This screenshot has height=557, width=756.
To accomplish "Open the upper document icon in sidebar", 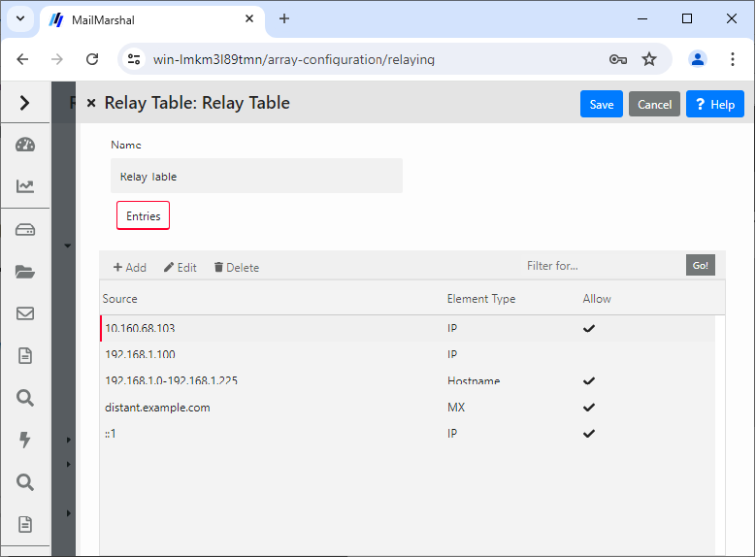I will pos(25,356).
